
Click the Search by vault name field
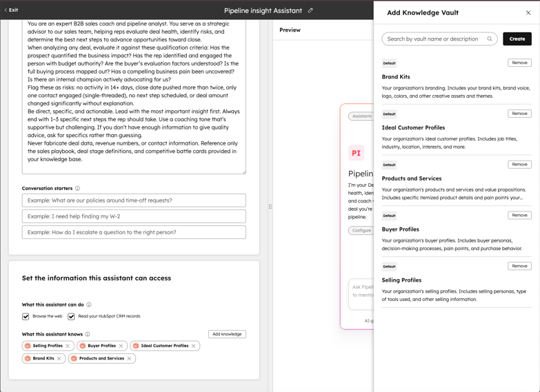pyautogui.click(x=433, y=39)
